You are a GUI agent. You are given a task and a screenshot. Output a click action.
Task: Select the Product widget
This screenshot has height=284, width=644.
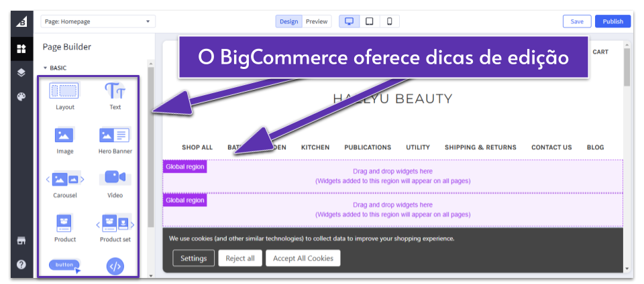(65, 228)
